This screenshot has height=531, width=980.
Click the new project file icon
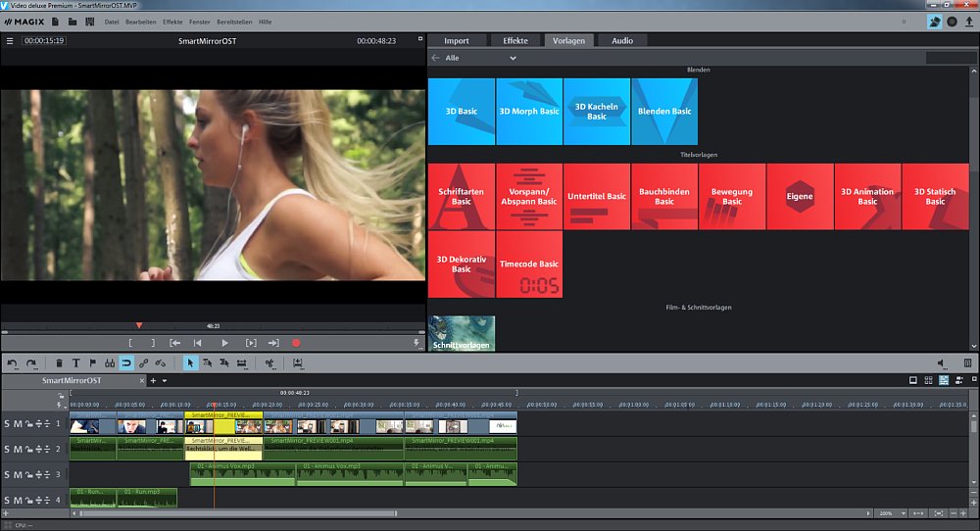pos(55,22)
